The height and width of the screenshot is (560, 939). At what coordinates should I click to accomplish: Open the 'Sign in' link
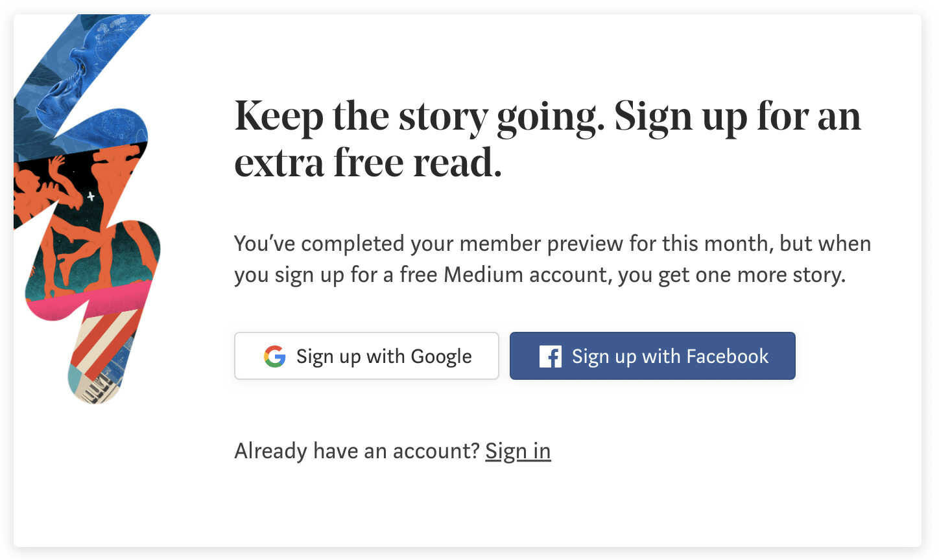(x=518, y=451)
